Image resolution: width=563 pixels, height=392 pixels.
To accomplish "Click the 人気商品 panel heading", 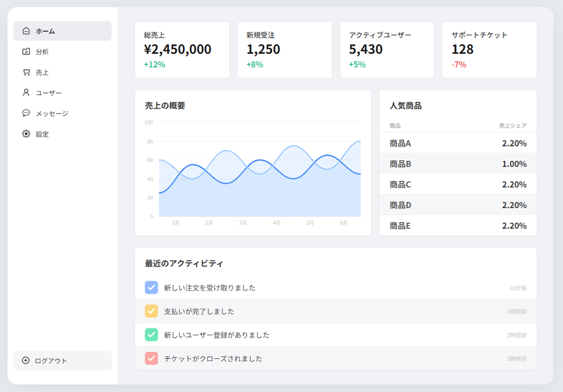I will click(x=406, y=106).
